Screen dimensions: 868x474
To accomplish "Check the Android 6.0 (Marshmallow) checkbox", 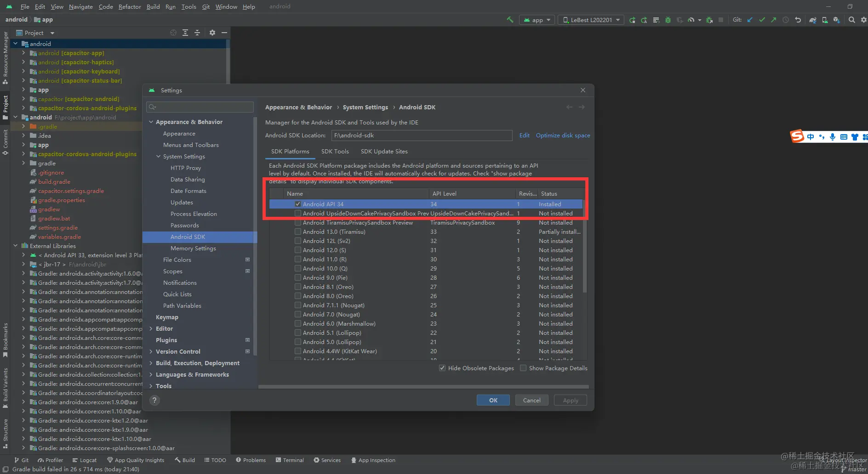I will point(298,324).
